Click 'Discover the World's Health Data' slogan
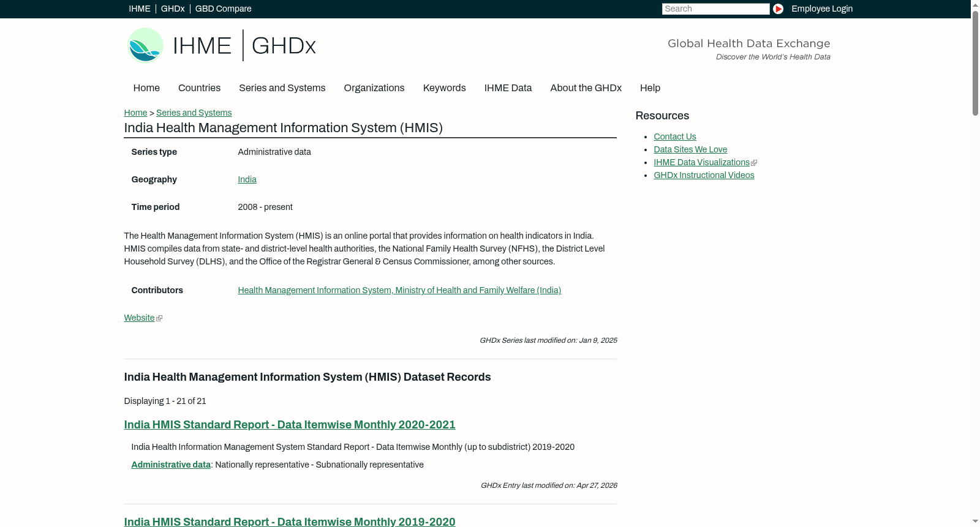This screenshot has width=980, height=527. pyautogui.click(x=773, y=57)
